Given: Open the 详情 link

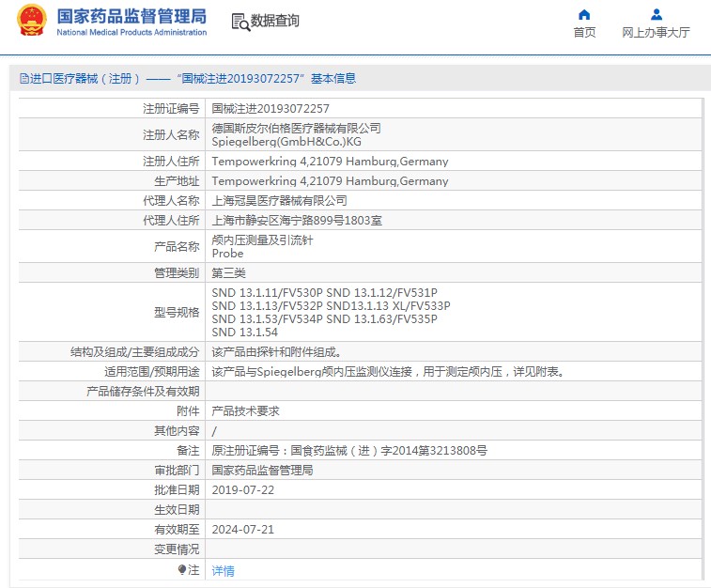Looking at the screenshot, I should [x=224, y=570].
